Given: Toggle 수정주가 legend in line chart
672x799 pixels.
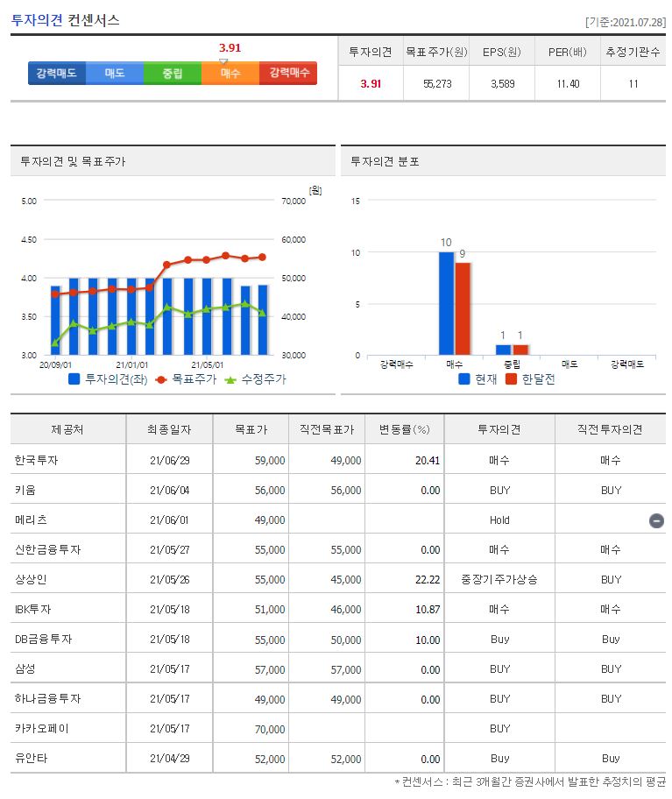Looking at the screenshot, I should [x=255, y=379].
